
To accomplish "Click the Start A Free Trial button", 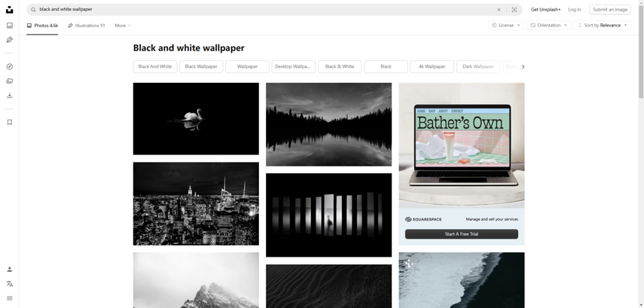I will [x=462, y=234].
